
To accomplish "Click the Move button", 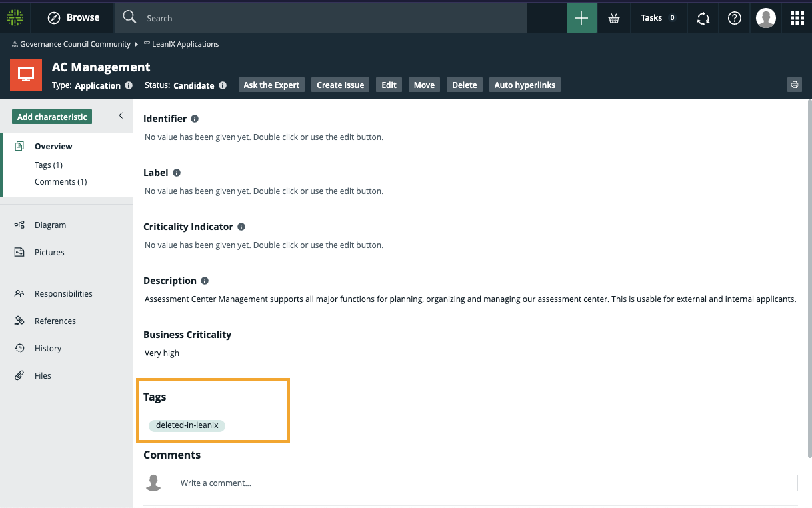I will point(424,85).
